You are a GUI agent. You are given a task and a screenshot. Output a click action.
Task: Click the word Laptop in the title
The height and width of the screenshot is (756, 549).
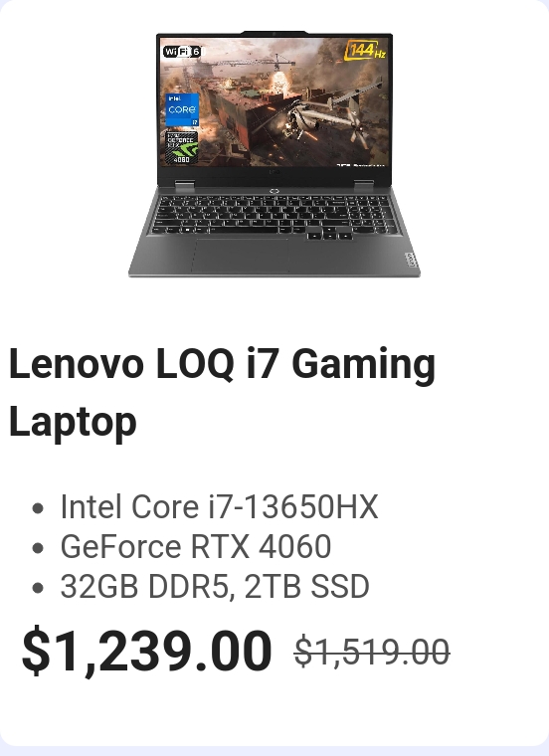point(73,423)
